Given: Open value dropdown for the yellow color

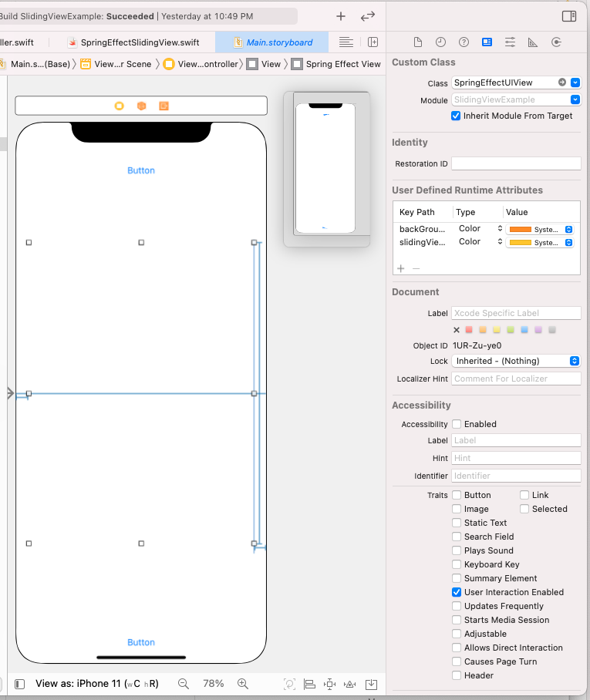Looking at the screenshot, I should (x=568, y=242).
